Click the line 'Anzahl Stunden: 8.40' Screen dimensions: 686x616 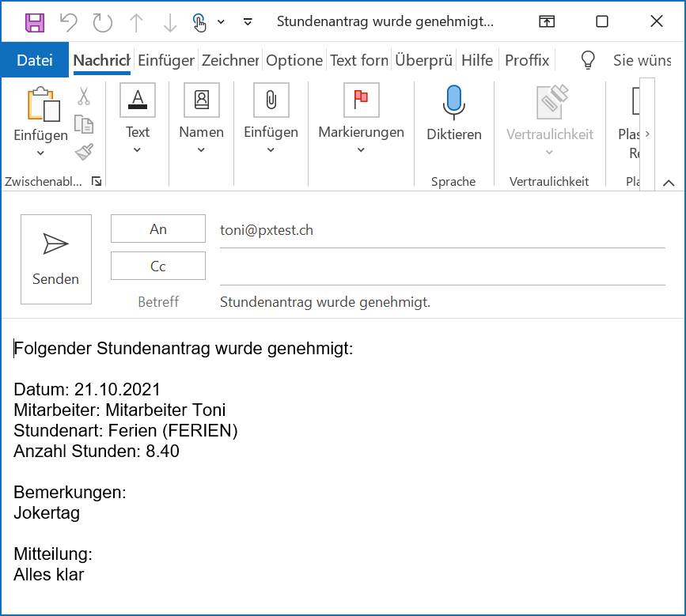[x=97, y=452]
